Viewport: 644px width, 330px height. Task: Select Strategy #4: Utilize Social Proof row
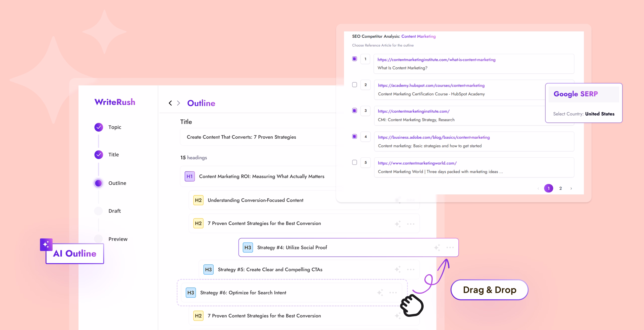[348, 247]
